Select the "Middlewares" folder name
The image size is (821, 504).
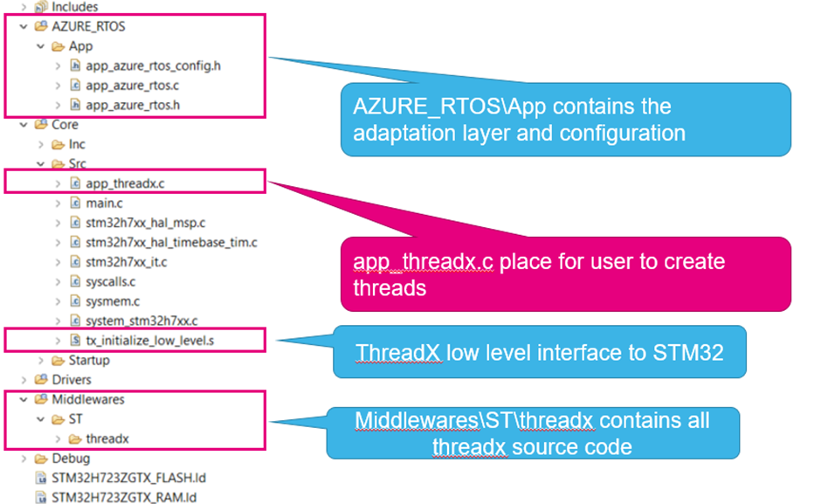point(88,399)
